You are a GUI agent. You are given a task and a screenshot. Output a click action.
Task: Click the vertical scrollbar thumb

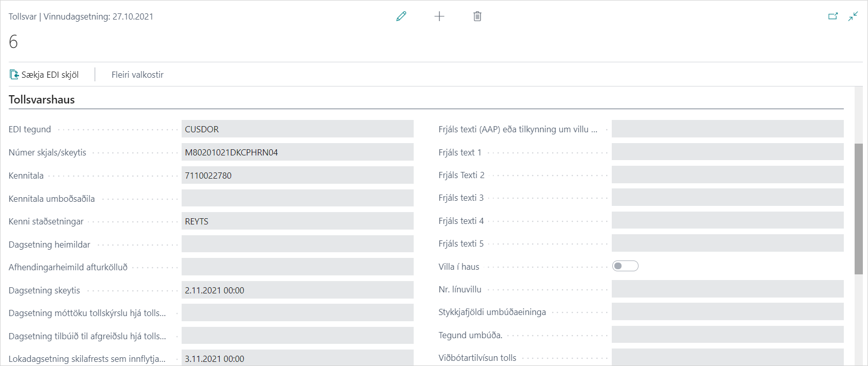click(x=858, y=208)
